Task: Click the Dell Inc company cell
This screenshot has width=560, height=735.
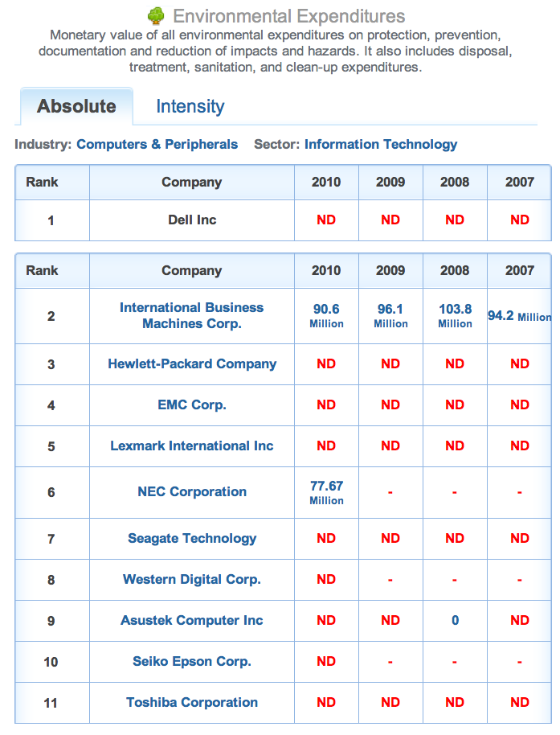Action: pyautogui.click(x=192, y=220)
